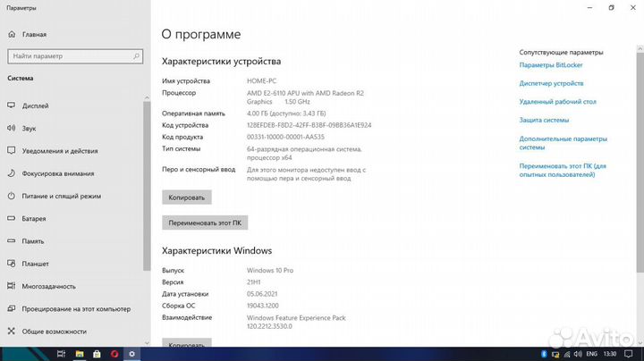
Task: Open Microsoft Store from the taskbar
Action: tap(97, 354)
